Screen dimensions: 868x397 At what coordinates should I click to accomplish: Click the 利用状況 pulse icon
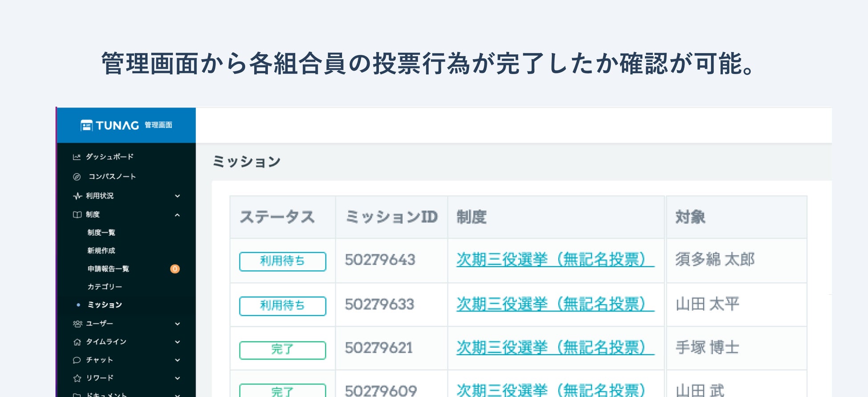tap(77, 196)
